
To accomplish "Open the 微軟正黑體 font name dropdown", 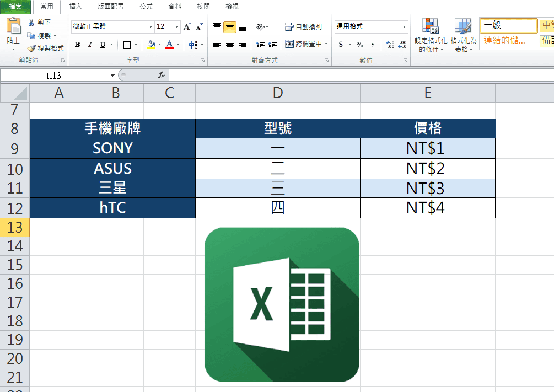I will [150, 27].
